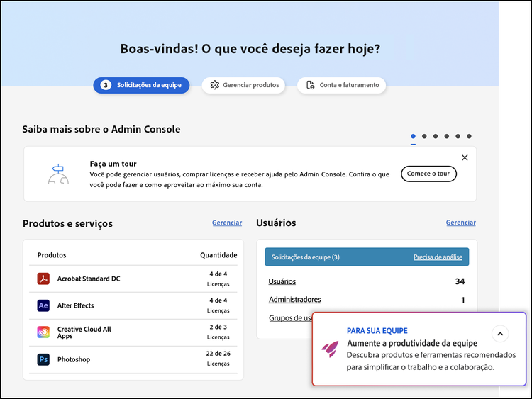Viewport: 532px width, 399px height.
Task: Select the Photoshop product name
Action: coord(74,359)
